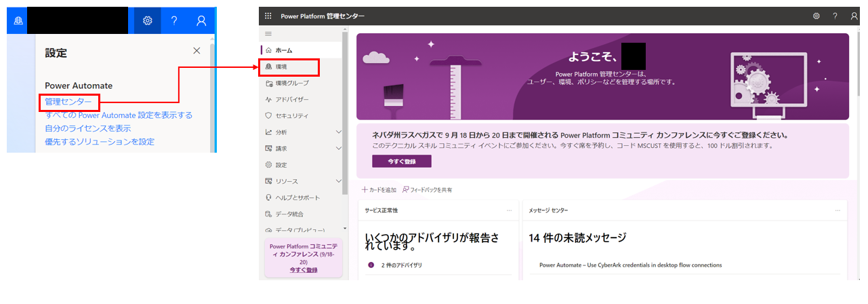This screenshot has height=304, width=868.
Task: Open the app launcher waffle in admin center
Action: [x=268, y=16]
